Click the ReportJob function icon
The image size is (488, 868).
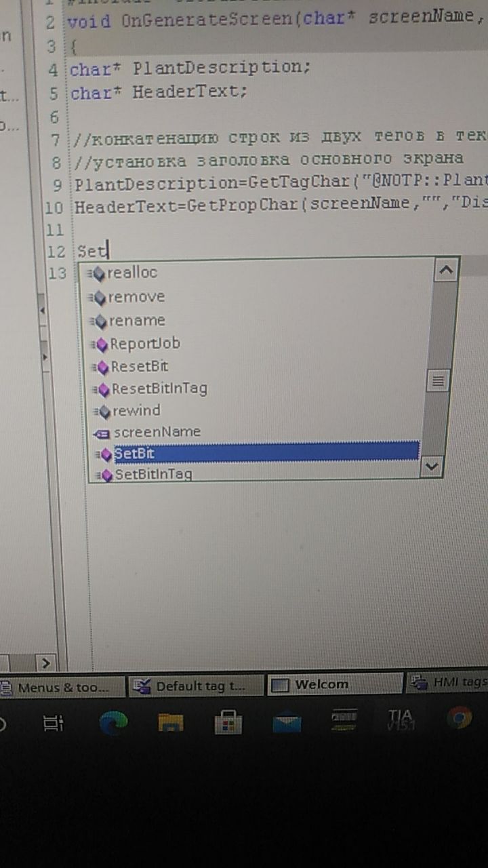pyautogui.click(x=102, y=344)
